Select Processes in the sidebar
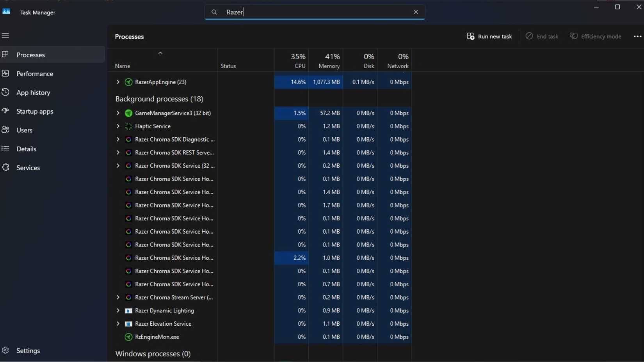This screenshot has width=644, height=362. point(30,55)
